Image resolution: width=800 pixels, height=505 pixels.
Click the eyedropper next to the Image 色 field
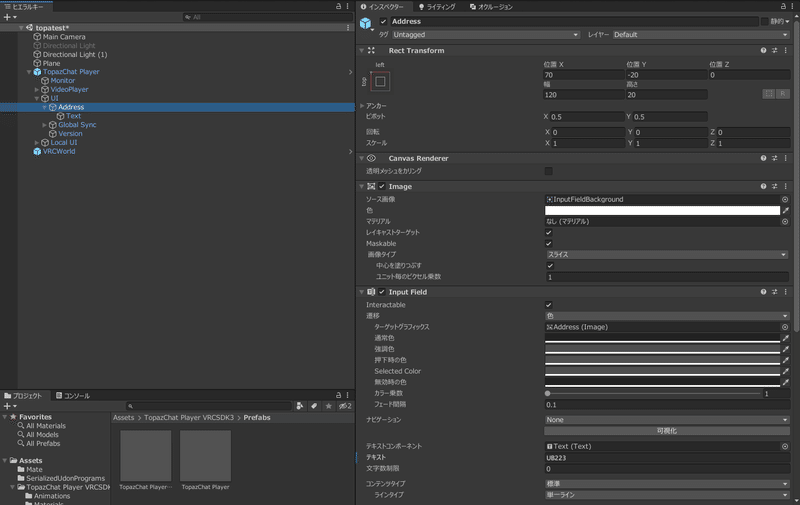(x=785, y=211)
